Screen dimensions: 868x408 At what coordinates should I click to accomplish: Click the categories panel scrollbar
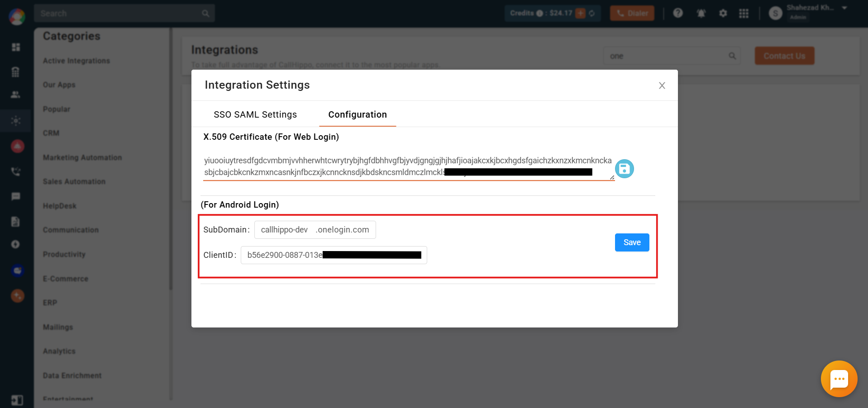tap(171, 158)
